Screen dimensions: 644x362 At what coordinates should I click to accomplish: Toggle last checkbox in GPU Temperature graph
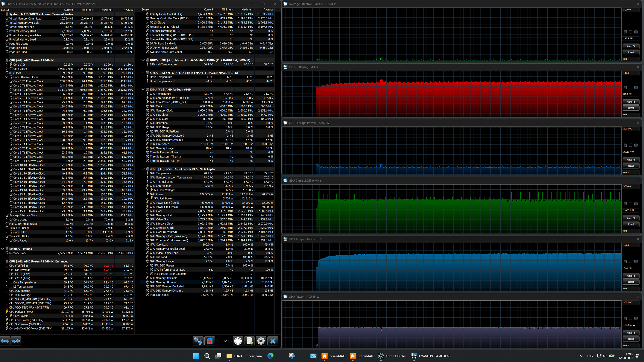(636, 261)
